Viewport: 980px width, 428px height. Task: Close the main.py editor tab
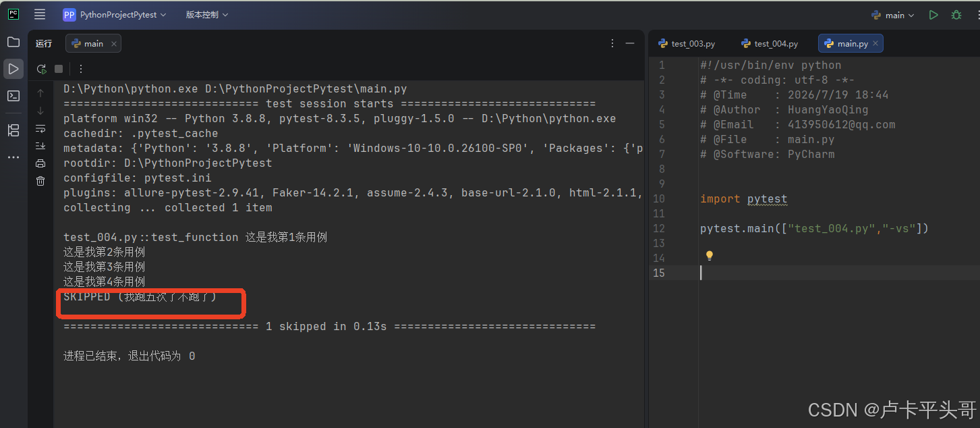pyautogui.click(x=875, y=44)
